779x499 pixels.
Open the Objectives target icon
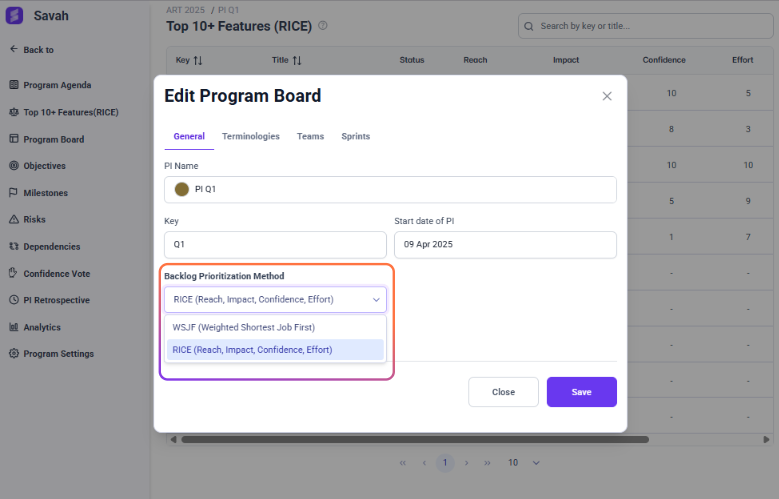point(14,166)
